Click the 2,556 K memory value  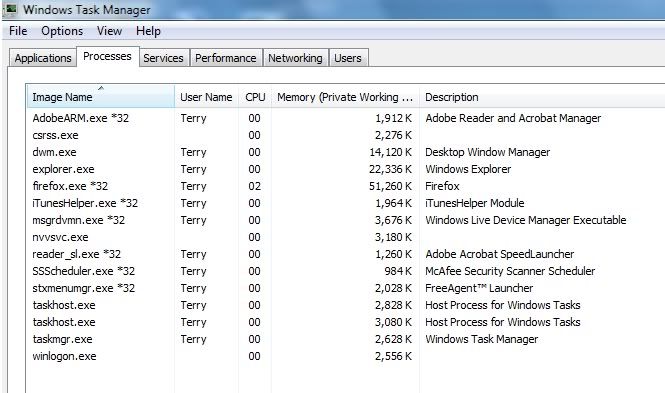(394, 356)
